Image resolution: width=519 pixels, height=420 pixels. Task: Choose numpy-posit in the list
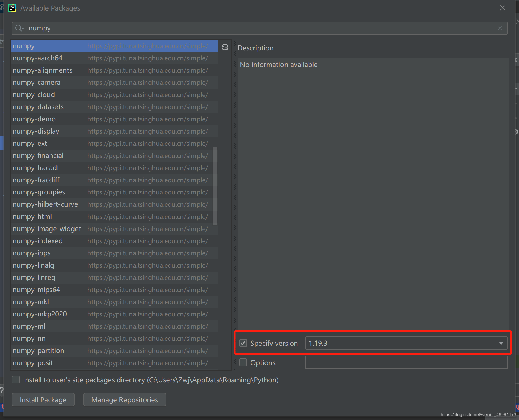tap(114, 363)
